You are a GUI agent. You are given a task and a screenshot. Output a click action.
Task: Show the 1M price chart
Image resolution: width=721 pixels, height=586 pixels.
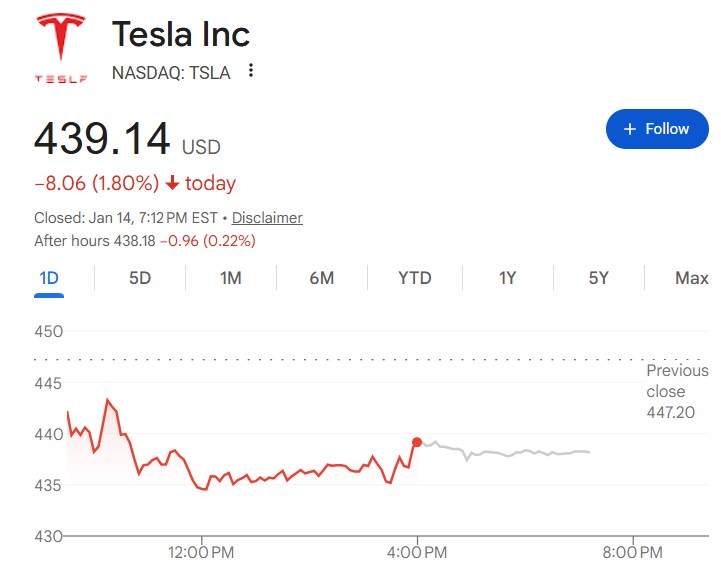point(231,278)
